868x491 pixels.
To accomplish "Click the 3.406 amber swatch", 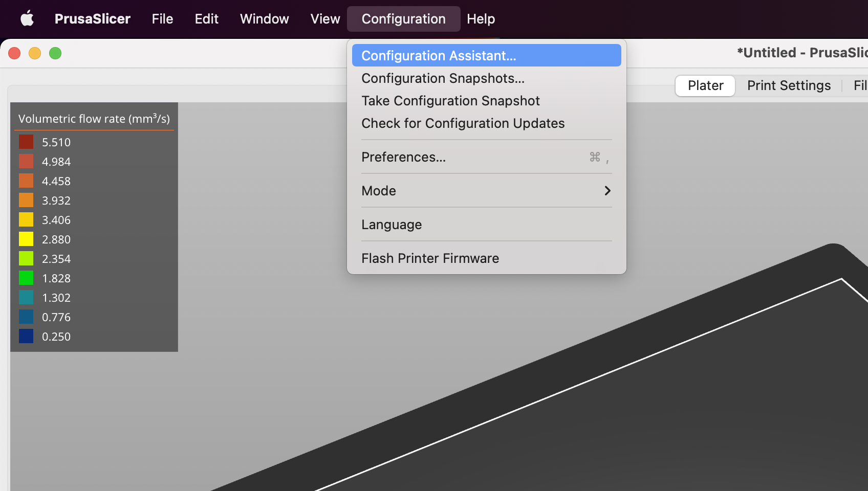I will (x=26, y=219).
